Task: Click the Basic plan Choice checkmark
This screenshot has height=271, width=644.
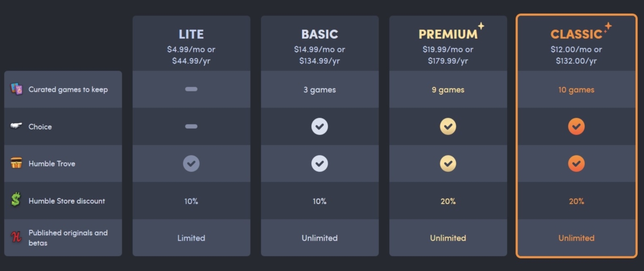Action: (x=320, y=126)
